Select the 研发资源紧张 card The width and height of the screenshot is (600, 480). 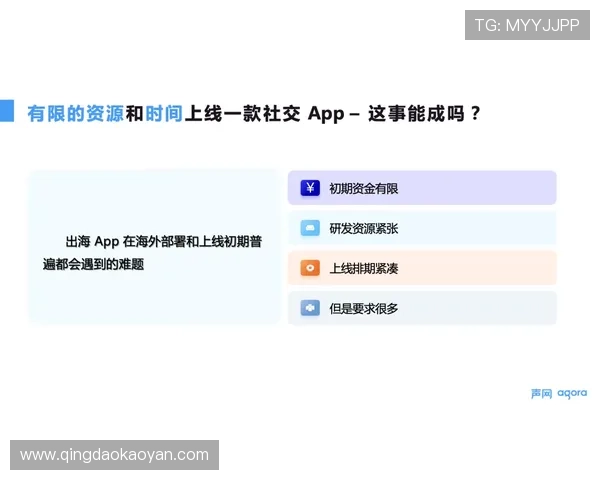point(422,228)
